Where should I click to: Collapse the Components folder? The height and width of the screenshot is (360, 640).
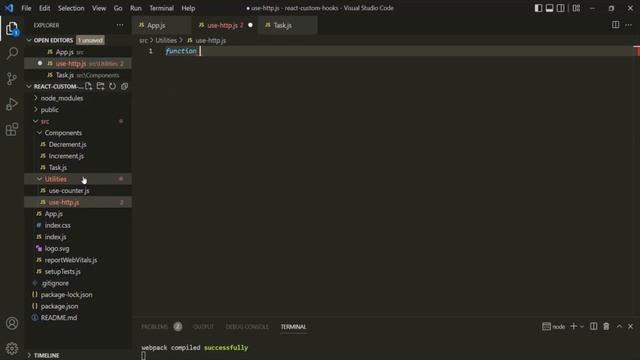[63, 133]
